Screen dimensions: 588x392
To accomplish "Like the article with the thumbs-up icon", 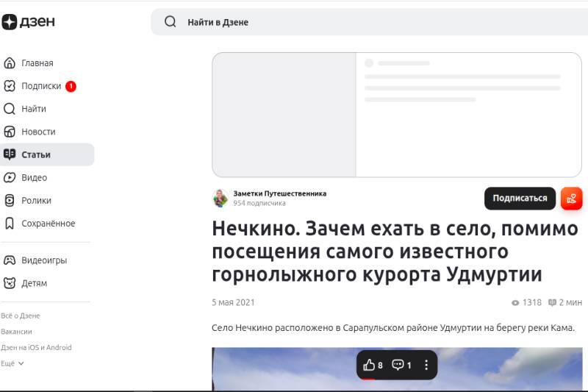I will point(369,365).
